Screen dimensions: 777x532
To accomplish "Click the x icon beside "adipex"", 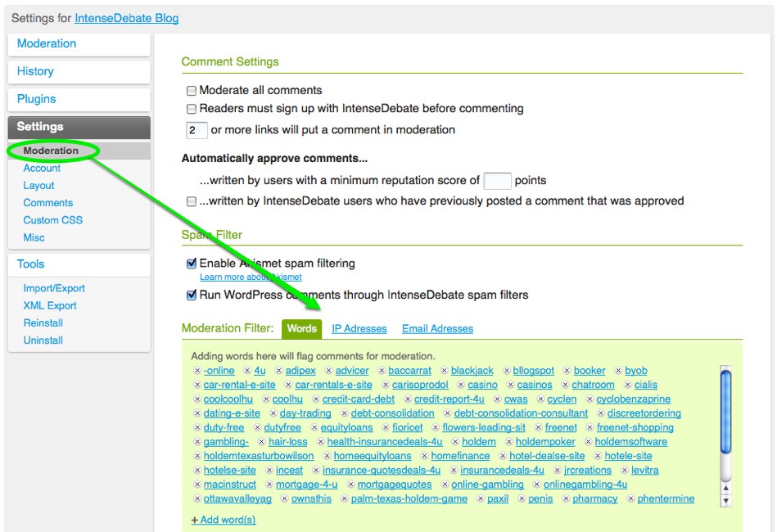I will point(279,371).
